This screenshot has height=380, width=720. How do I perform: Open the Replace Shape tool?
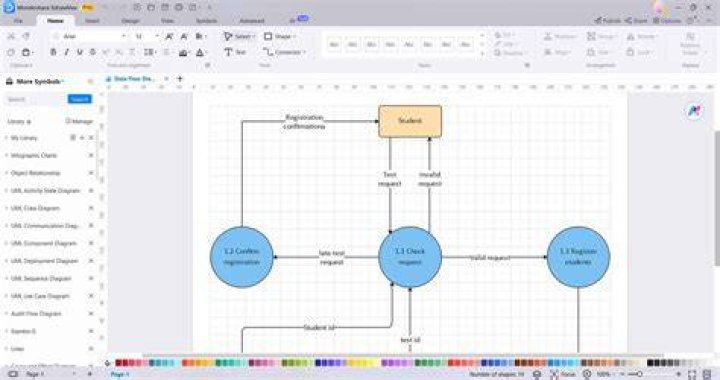690,43
